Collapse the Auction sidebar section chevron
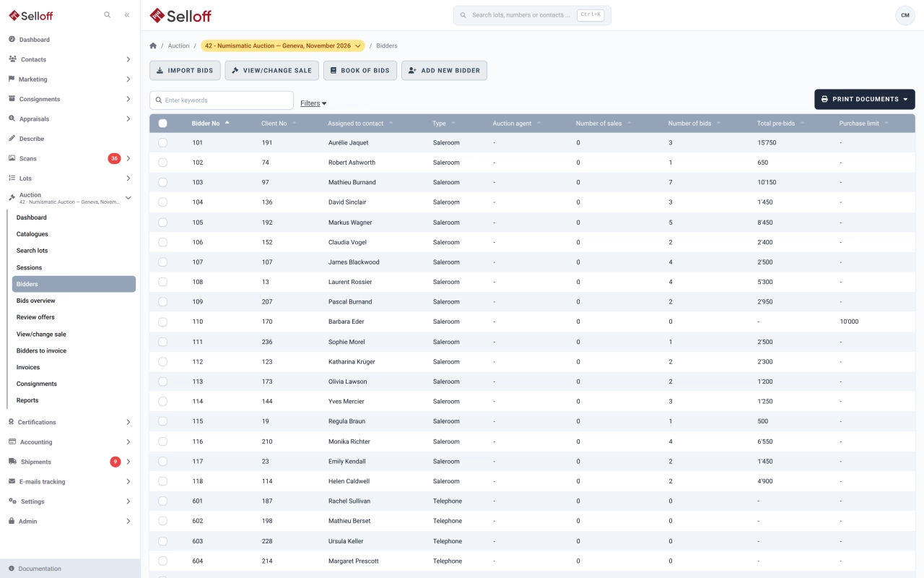This screenshot has height=578, width=924. click(x=128, y=198)
